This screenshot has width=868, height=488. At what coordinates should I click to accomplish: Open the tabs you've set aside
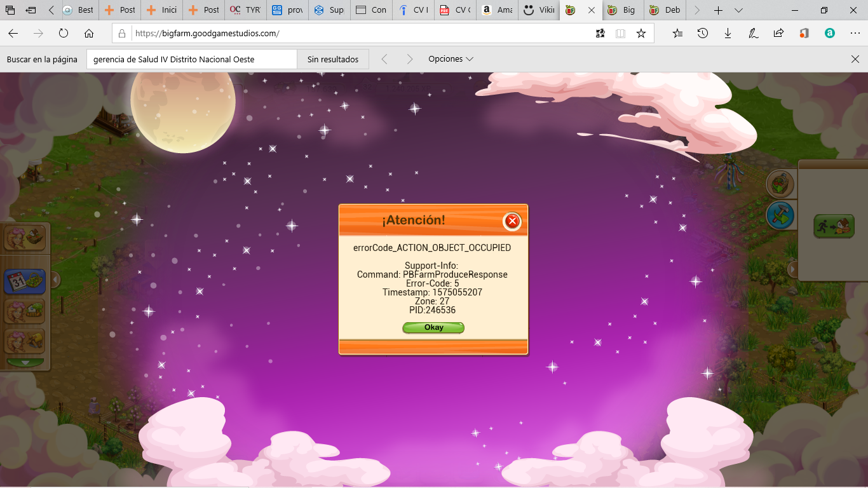click(10, 10)
